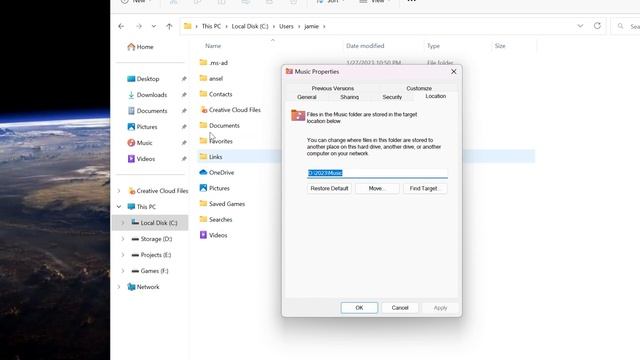Open the recent locations chevron
Image resolution: width=640 pixels, height=360 pixels.
(153, 26)
